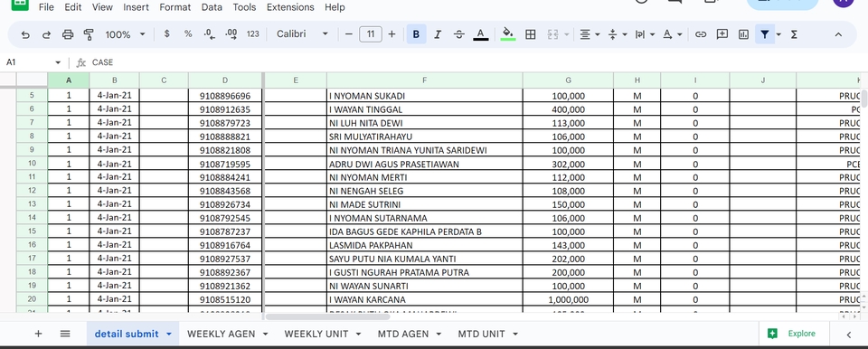Image resolution: width=868 pixels, height=349 pixels.
Task: Open more number formats (123)
Action: coord(253,34)
